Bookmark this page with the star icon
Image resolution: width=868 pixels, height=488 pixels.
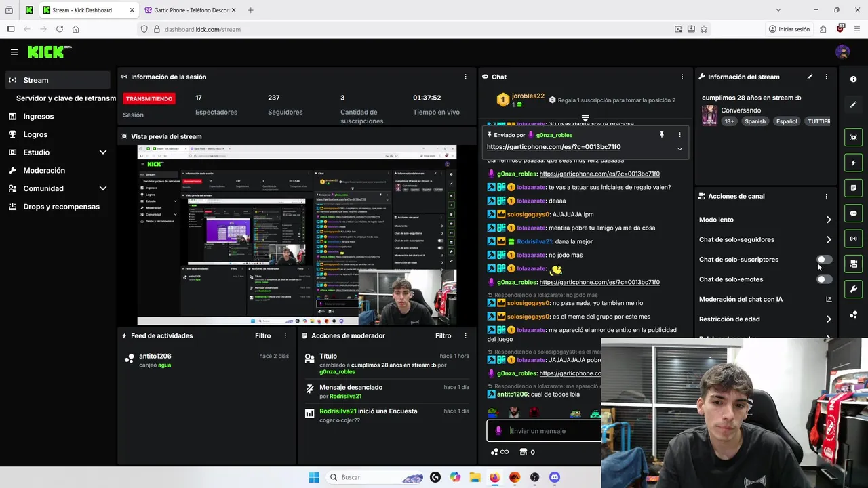click(704, 29)
